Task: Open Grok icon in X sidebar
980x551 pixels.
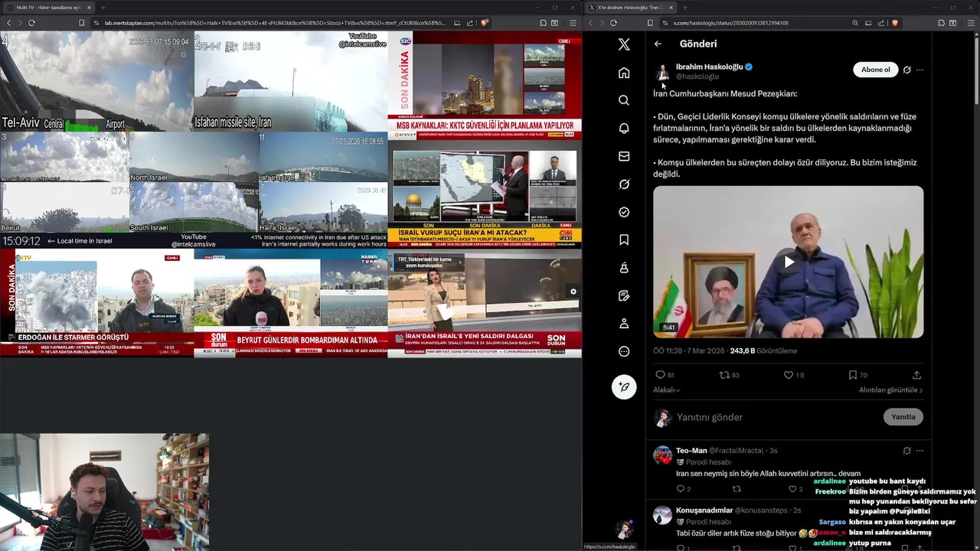Action: click(x=624, y=184)
